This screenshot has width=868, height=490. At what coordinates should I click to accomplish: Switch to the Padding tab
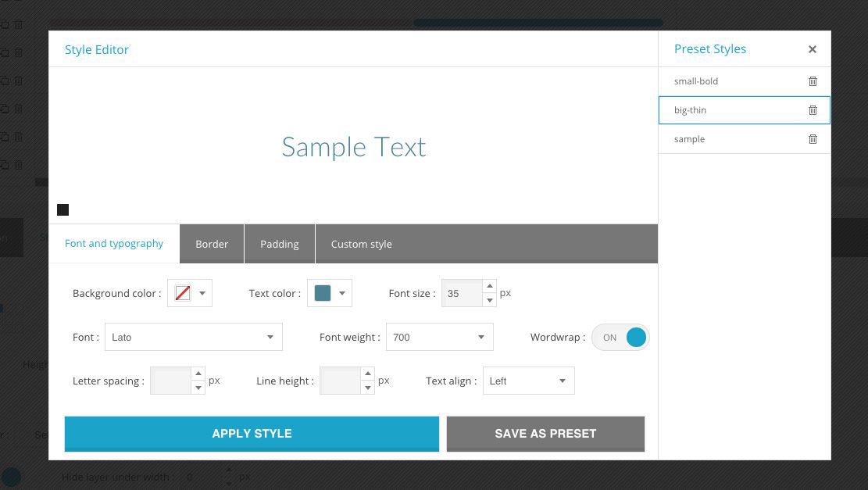pyautogui.click(x=279, y=244)
